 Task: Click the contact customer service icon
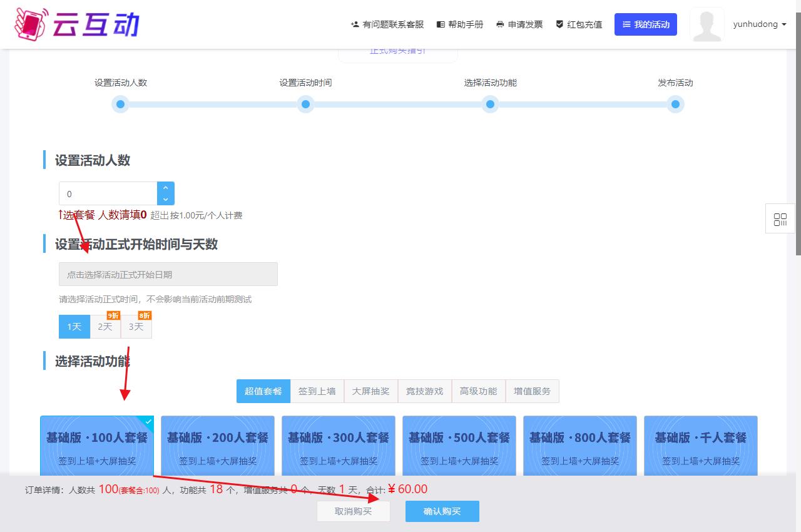(x=355, y=24)
